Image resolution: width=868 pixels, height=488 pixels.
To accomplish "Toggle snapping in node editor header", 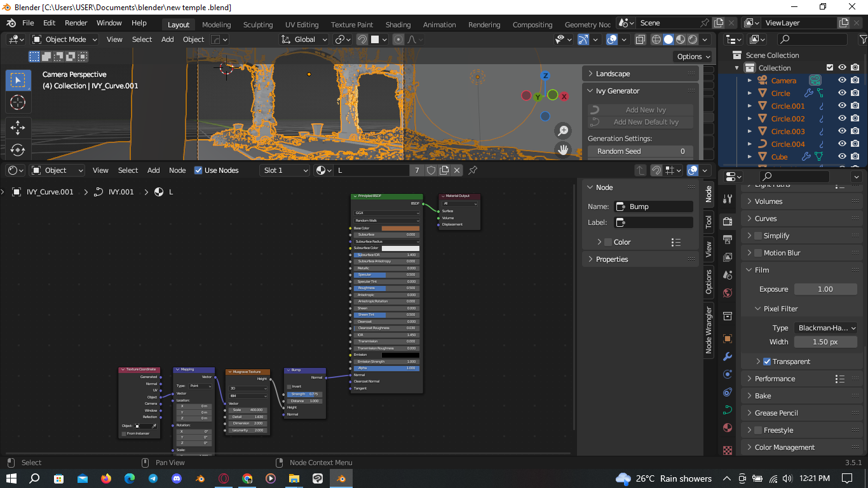I will coord(656,170).
